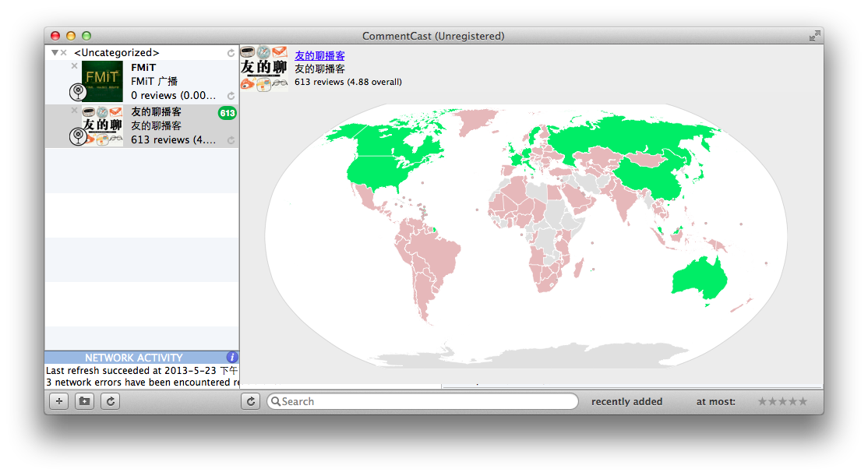Add a new item with the plus button
Image resolution: width=868 pixels, height=476 pixels.
(59, 401)
